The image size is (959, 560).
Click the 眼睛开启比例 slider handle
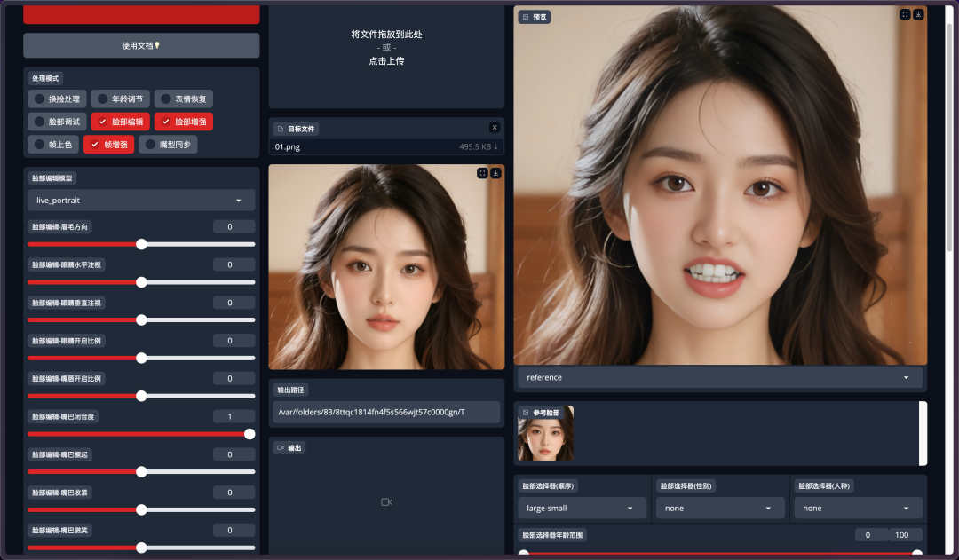141,358
